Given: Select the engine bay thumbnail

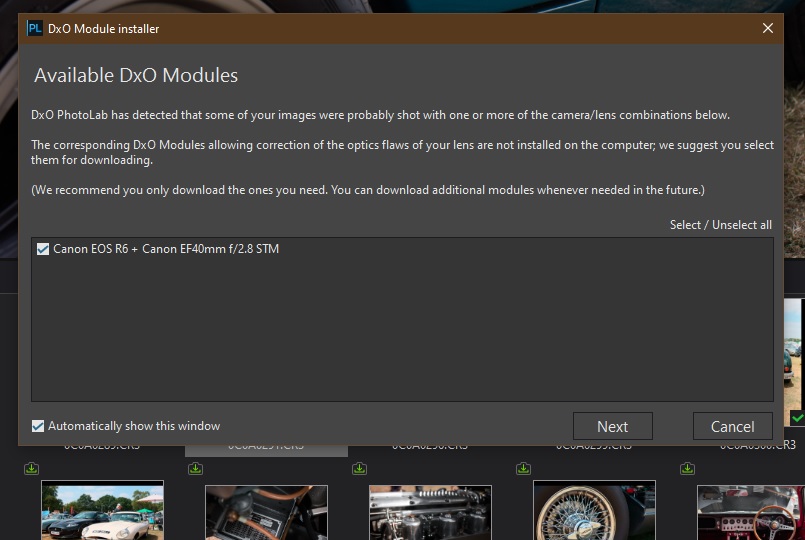Looking at the screenshot, I should coord(266,512).
